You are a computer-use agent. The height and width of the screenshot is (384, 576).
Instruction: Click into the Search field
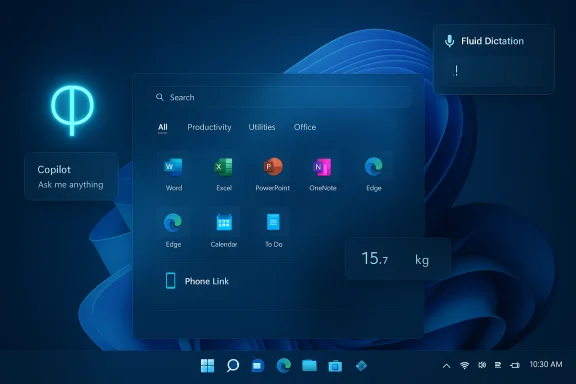pyautogui.click(x=281, y=97)
